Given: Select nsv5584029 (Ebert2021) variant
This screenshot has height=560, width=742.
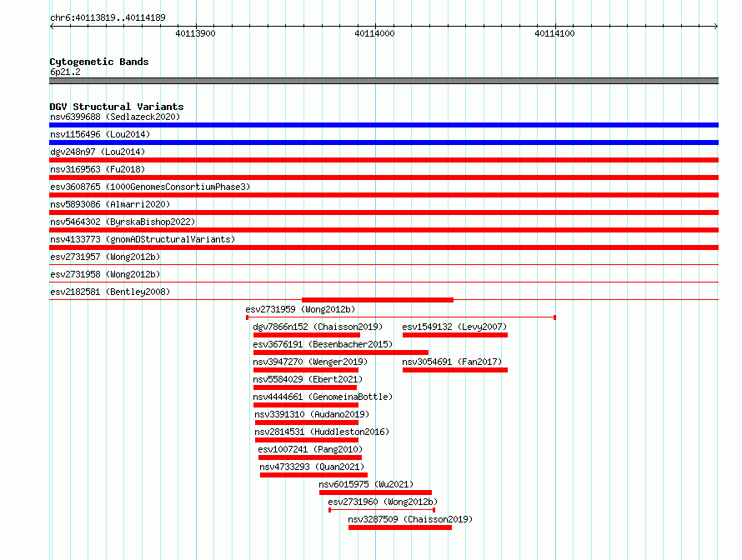Looking at the screenshot, I should point(308,379).
